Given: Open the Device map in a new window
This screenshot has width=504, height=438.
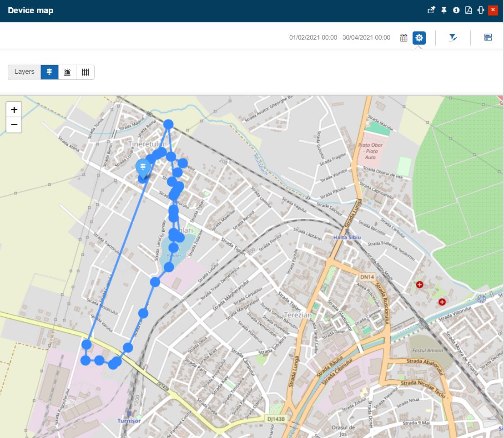Looking at the screenshot, I should [x=431, y=10].
